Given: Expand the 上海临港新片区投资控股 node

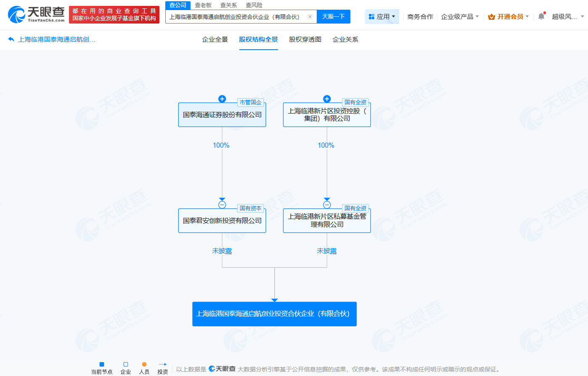Looking at the screenshot, I should point(327,99).
